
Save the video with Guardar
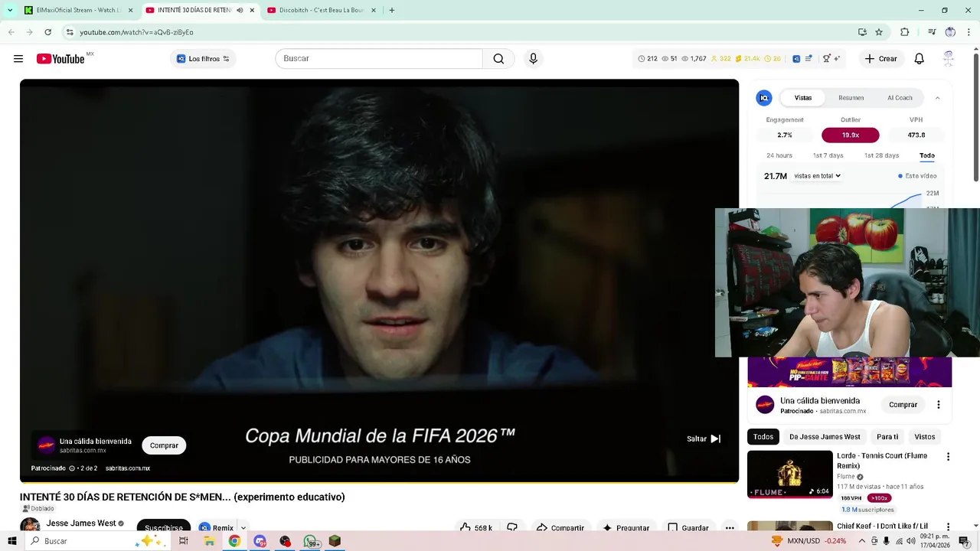pyautogui.click(x=688, y=527)
